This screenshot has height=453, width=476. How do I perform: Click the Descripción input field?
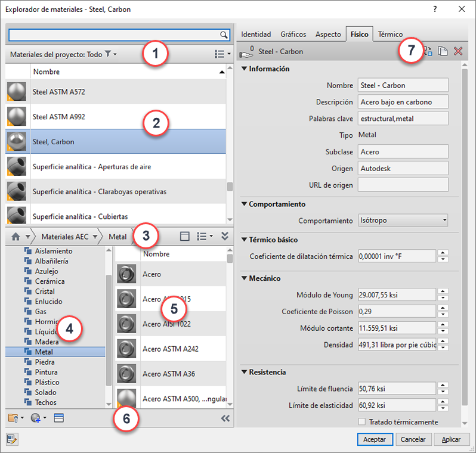pos(403,102)
